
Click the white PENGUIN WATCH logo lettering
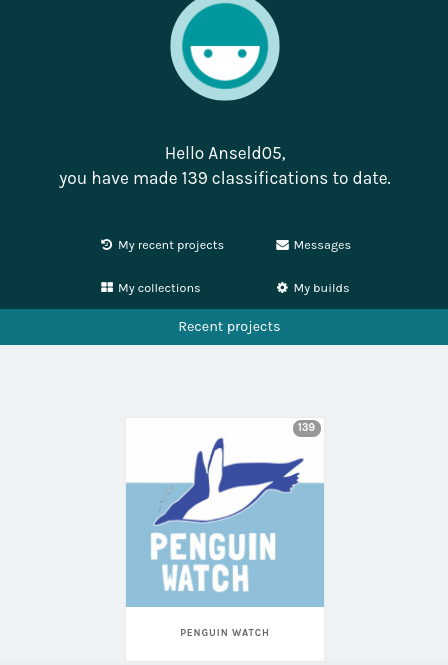[213, 562]
